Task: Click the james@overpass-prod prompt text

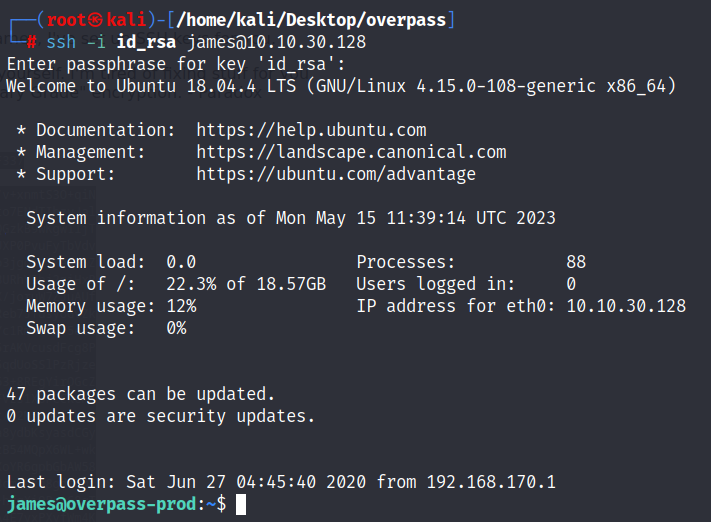Action: tap(102, 504)
